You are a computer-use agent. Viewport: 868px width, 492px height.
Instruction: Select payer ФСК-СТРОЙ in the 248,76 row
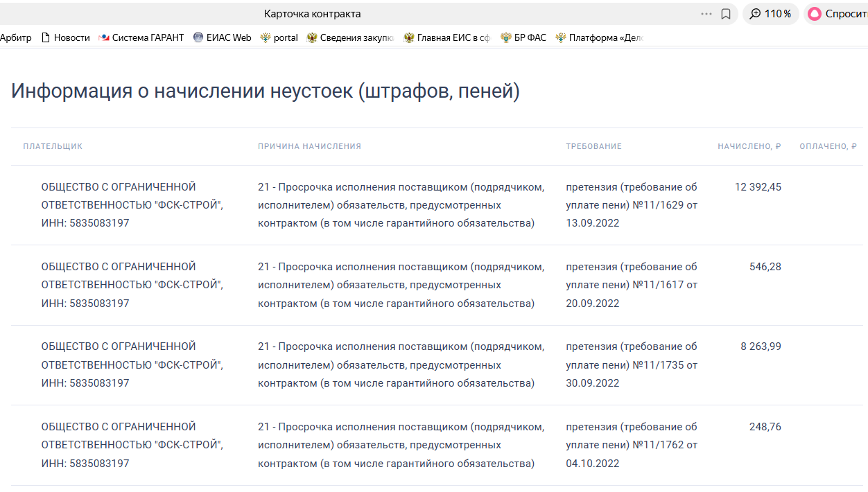[132, 445]
